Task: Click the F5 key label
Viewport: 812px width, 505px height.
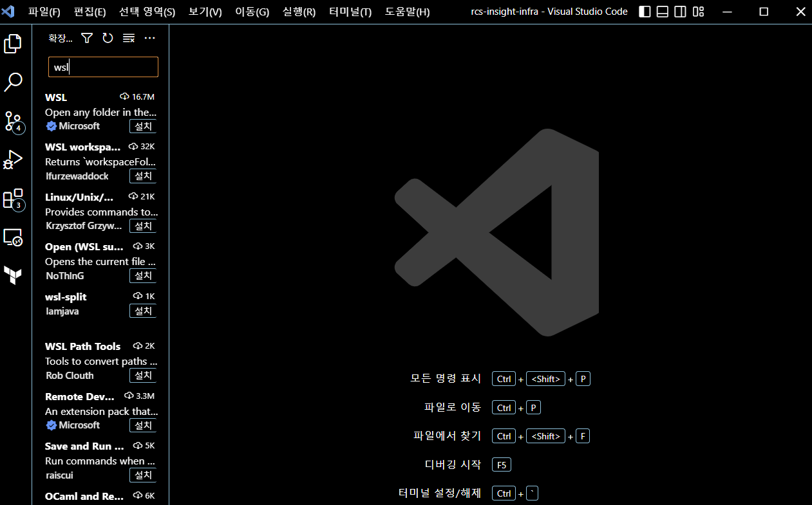Action: click(x=502, y=464)
